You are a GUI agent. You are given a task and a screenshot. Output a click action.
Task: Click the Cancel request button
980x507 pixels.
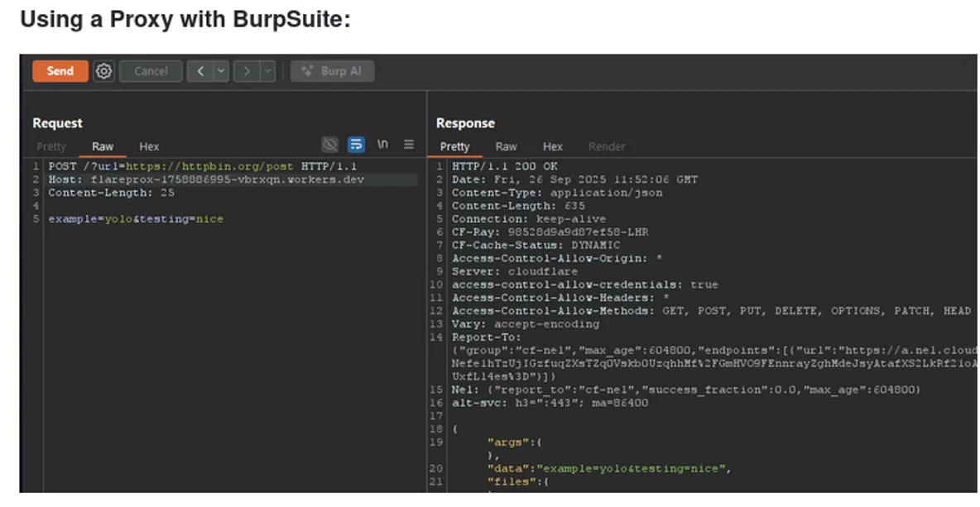point(151,71)
